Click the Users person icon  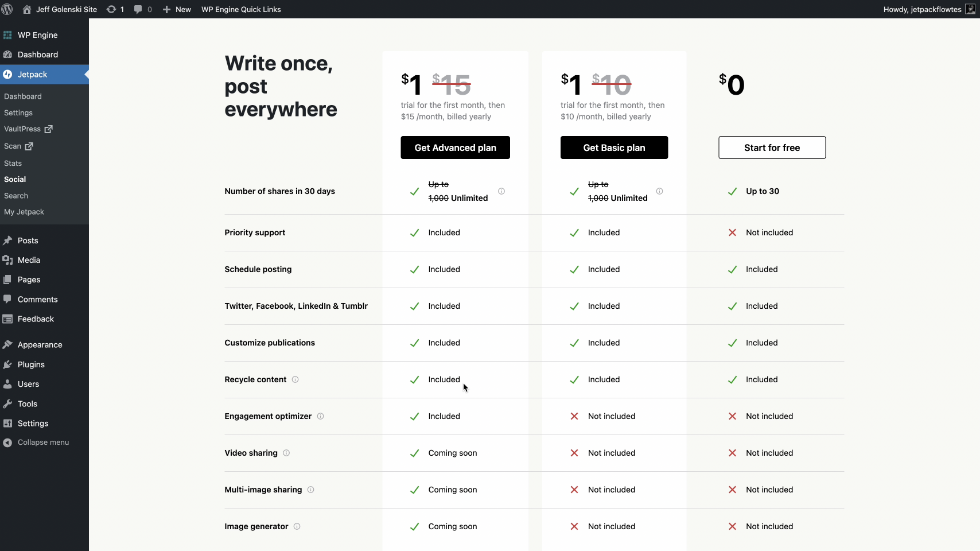[7, 384]
